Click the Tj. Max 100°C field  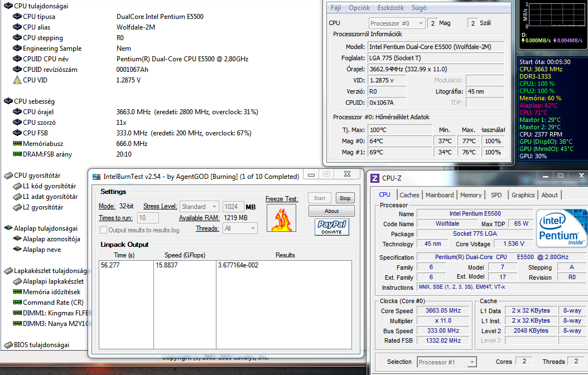point(400,130)
